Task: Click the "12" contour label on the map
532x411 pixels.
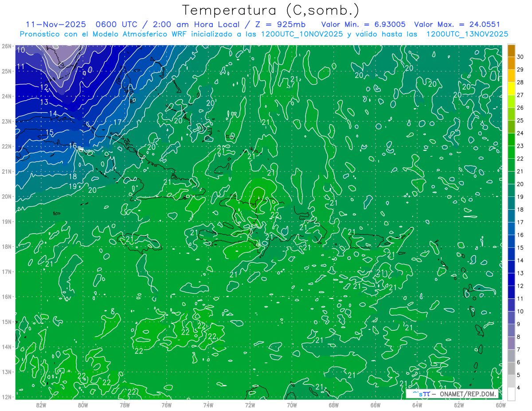Action: [44, 87]
